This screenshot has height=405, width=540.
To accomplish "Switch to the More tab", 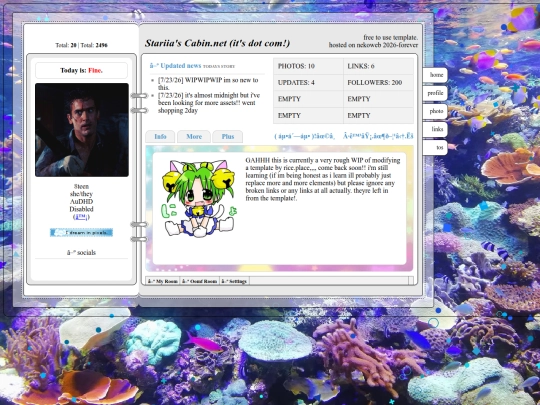I will pos(194,137).
